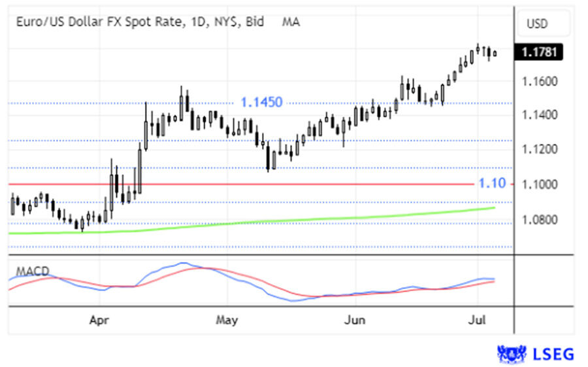
Task: Click the LSEG logo
Action: point(536,354)
